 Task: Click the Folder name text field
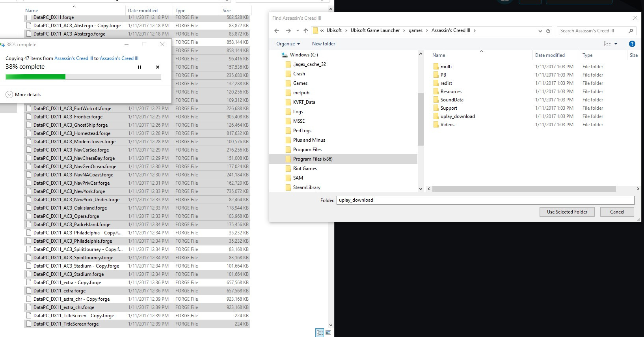485,200
